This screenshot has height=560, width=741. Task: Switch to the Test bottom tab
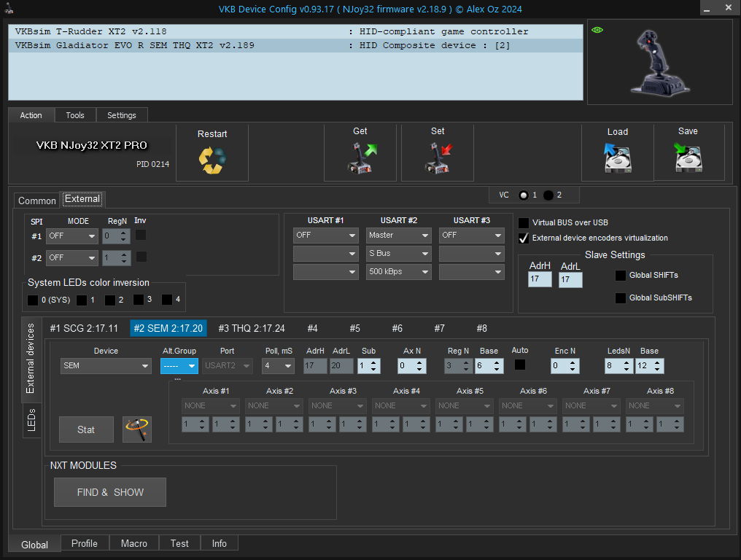[179, 543]
